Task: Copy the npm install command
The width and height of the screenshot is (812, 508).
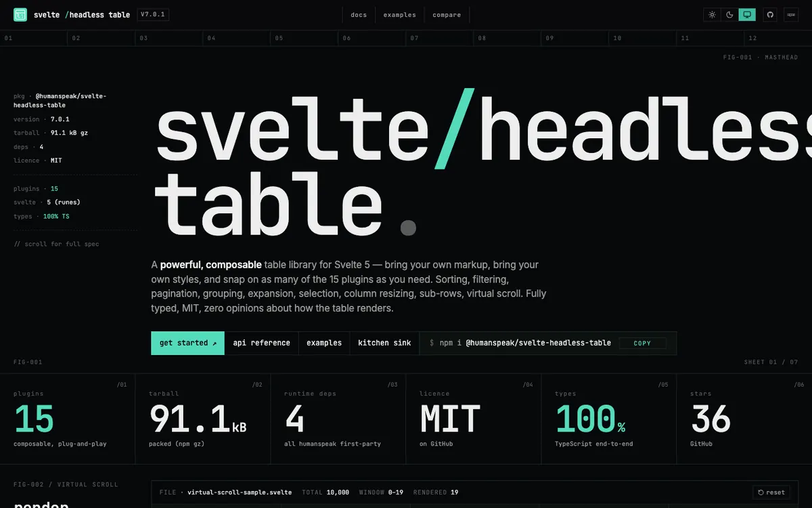Action: pos(642,343)
